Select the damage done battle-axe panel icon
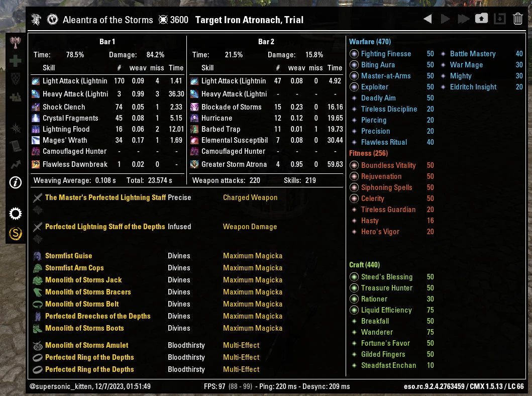Screen dimensions: 532x396 pos(16,43)
